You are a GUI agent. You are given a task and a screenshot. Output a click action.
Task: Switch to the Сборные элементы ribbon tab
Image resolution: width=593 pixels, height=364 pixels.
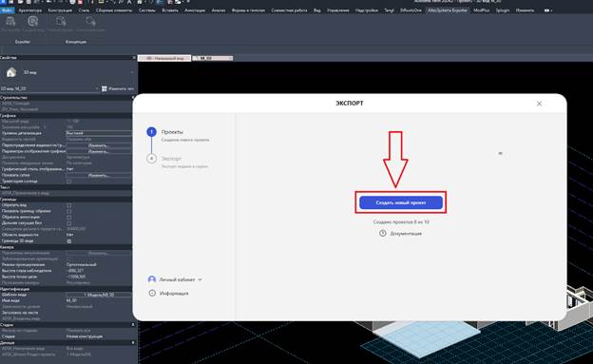[x=113, y=10]
